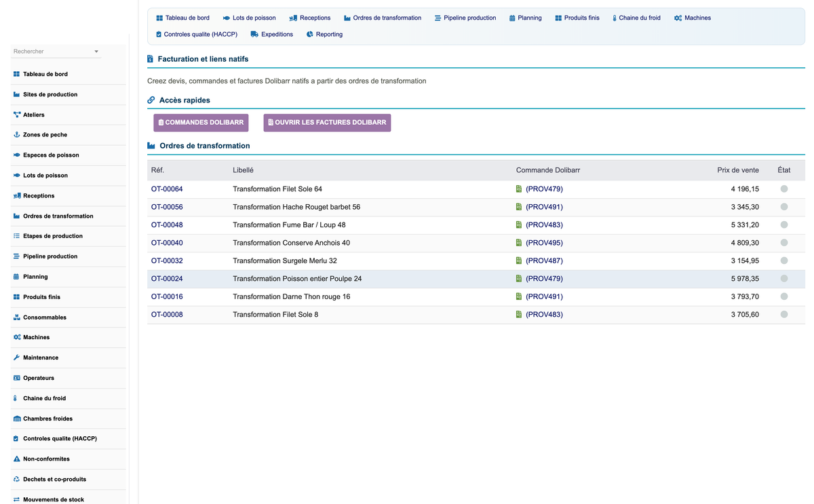The height and width of the screenshot is (504, 814).
Task: Click the Ateliers sidebar icon
Action: pyautogui.click(x=16, y=115)
